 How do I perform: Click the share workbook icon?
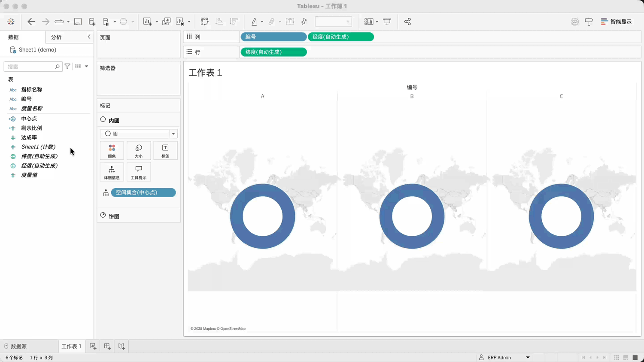pos(407,21)
